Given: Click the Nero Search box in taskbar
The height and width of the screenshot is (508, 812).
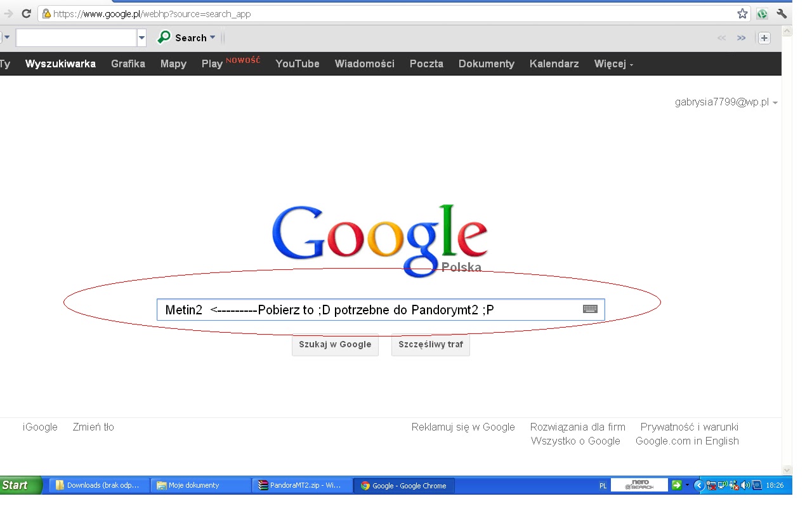Looking at the screenshot, I should pyautogui.click(x=639, y=485).
